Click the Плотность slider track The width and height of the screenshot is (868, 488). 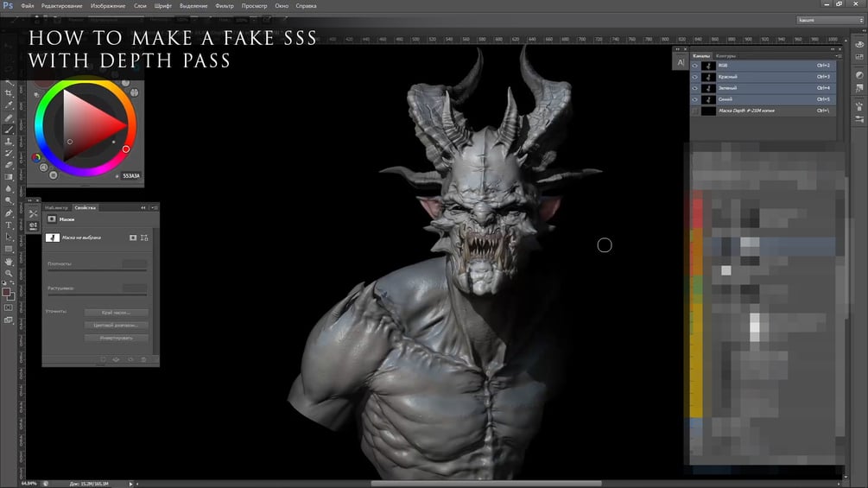coord(98,270)
